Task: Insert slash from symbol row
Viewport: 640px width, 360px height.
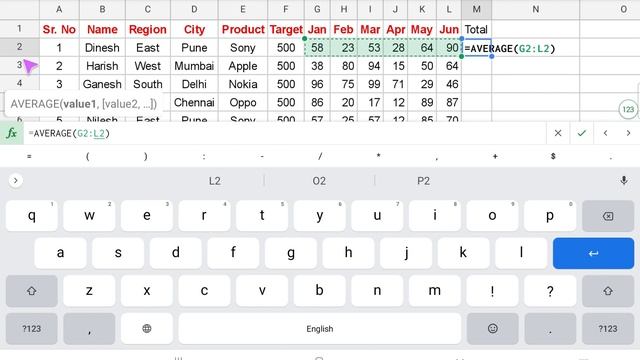Action: 320,156
